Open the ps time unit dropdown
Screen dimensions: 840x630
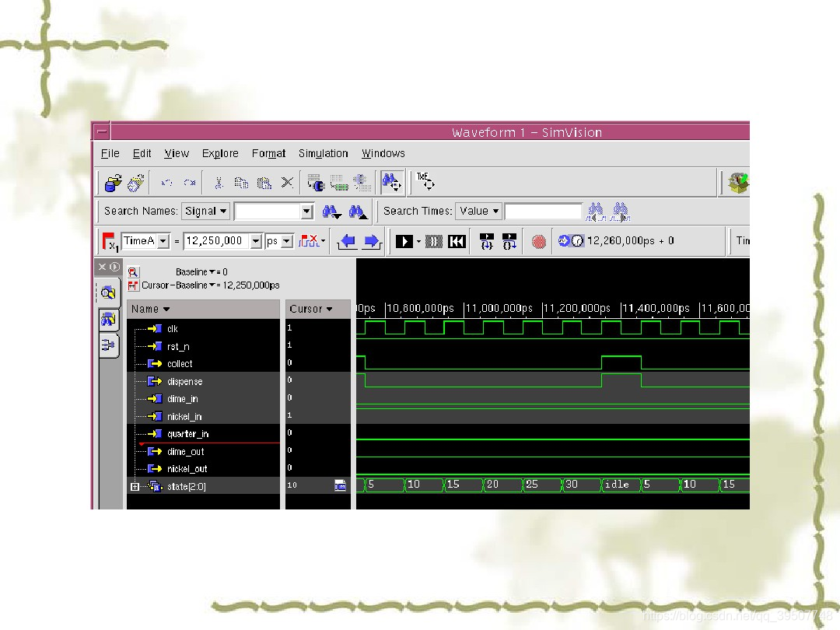point(287,242)
